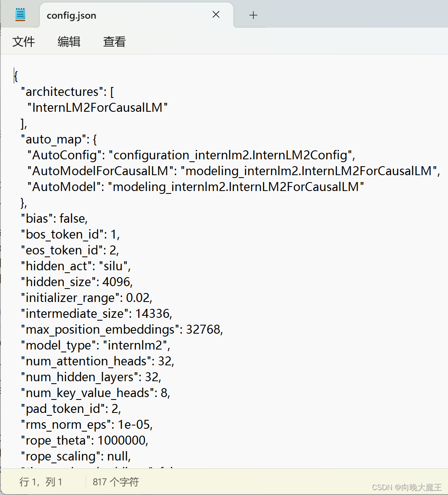Viewport: 448px width, 495px height.
Task: Click the "InternLM2ForCausalLM" array entry line
Action: (98, 108)
